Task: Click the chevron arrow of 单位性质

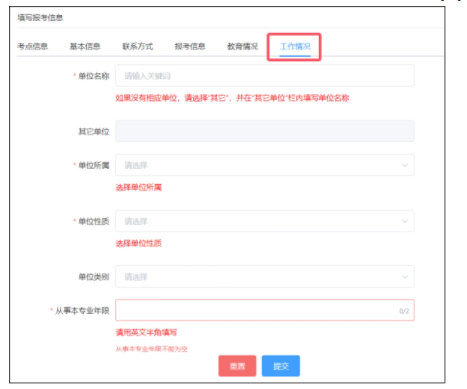Action: coord(405,221)
